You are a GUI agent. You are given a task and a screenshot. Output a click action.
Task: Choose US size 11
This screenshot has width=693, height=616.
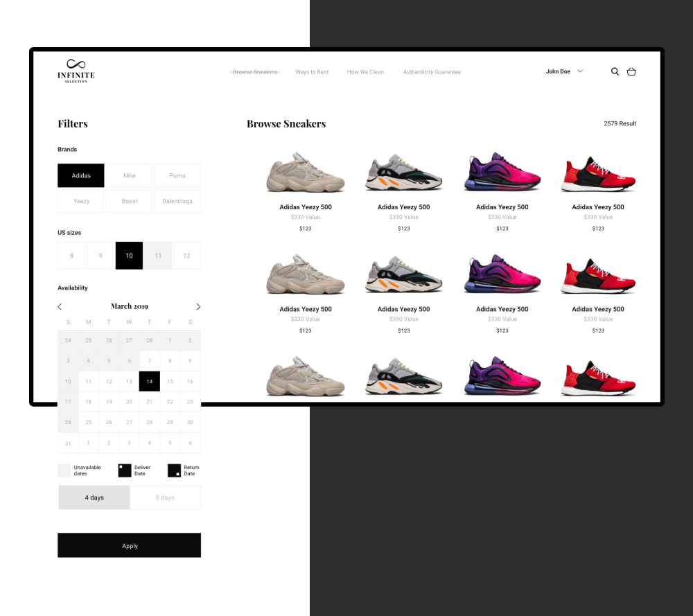point(158,256)
